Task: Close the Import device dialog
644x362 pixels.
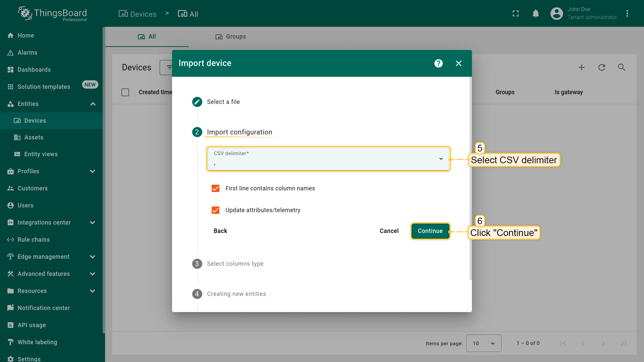Action: pos(459,63)
